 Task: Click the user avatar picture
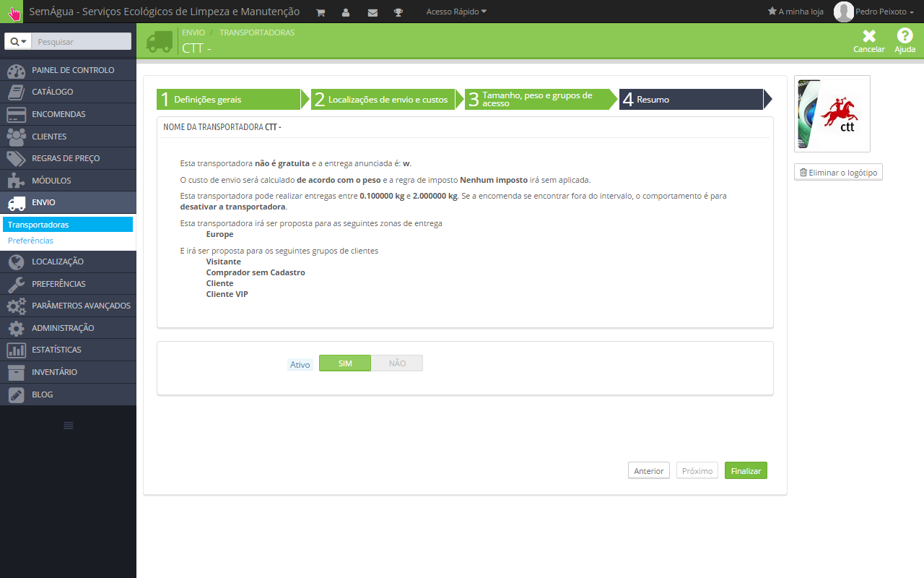[843, 12]
